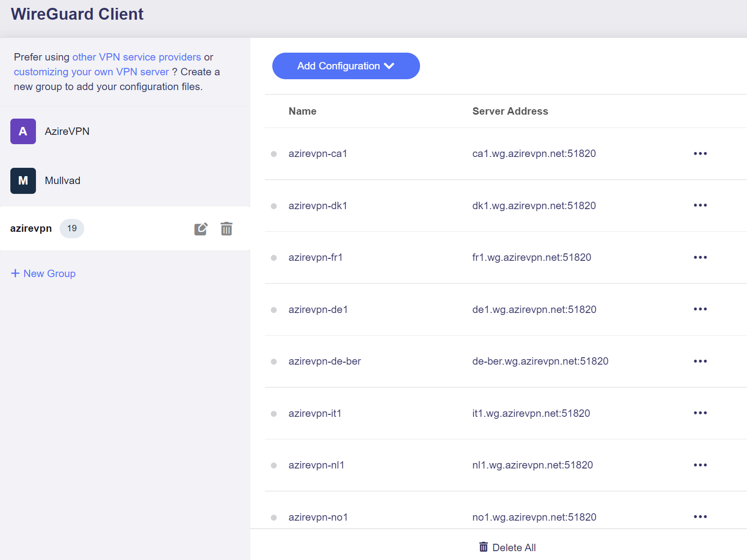The image size is (747, 560).
Task: Open options menu for azirevpn-it1
Action: [x=700, y=413]
